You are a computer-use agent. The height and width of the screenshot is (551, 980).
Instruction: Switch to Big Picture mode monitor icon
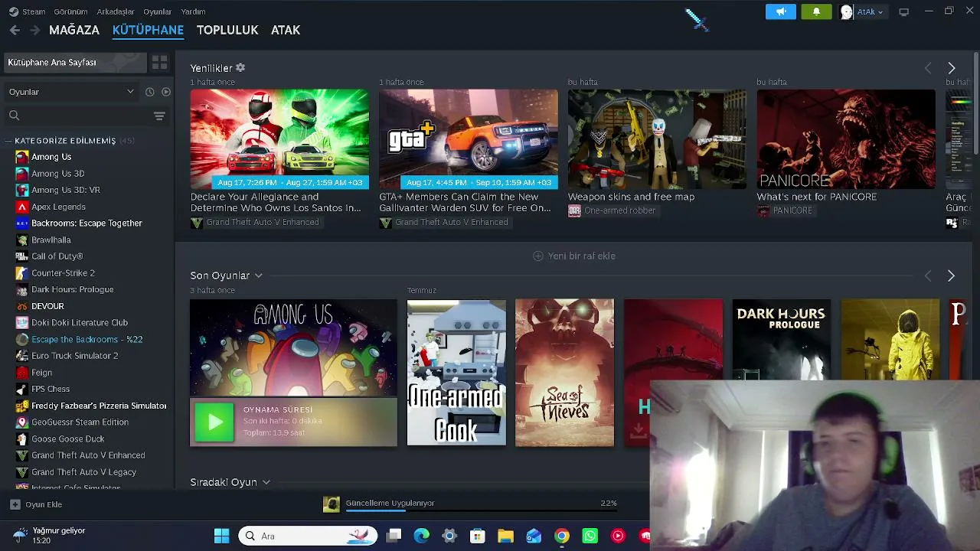click(903, 11)
